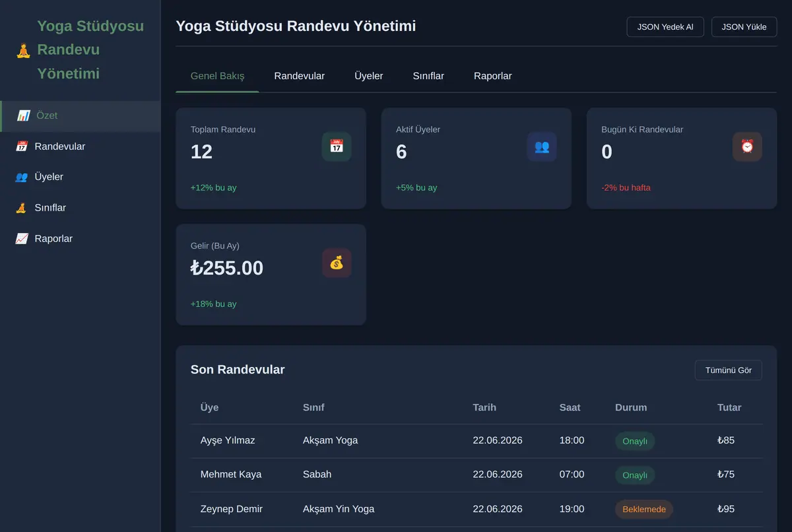Screen dimensions: 792x532
Task: Click the JSON Yükle button
Action: click(x=744, y=27)
